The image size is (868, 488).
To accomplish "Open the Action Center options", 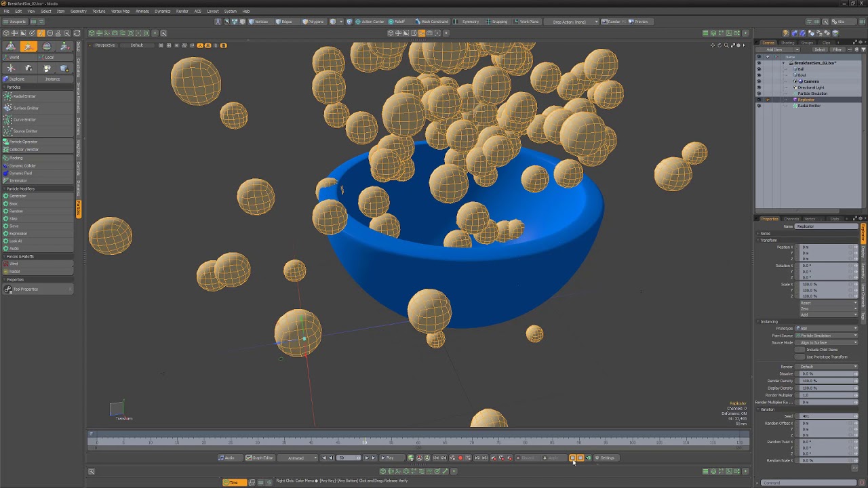I will tap(370, 22).
